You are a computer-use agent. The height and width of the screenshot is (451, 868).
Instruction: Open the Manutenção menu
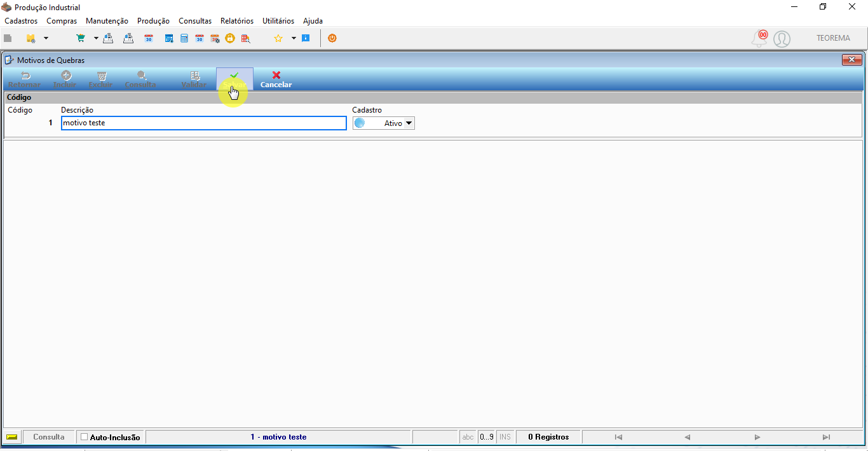(107, 21)
